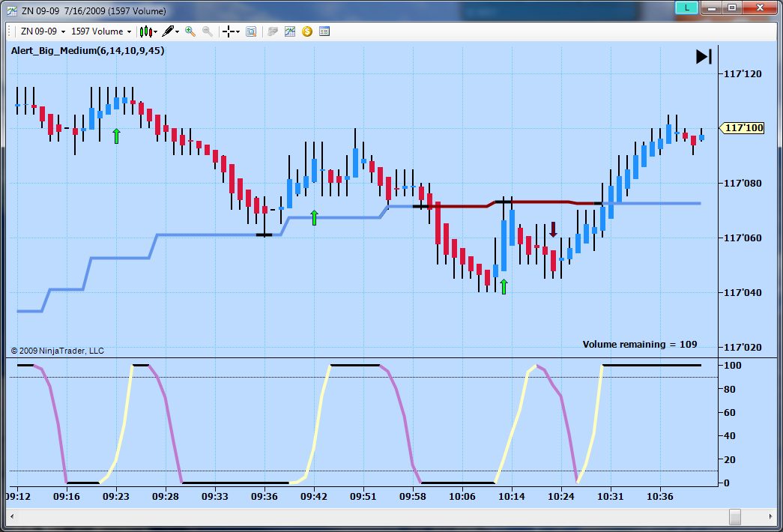Image resolution: width=783 pixels, height=532 pixels.
Task: Minimize the chart window
Action: pyautogui.click(x=712, y=7)
